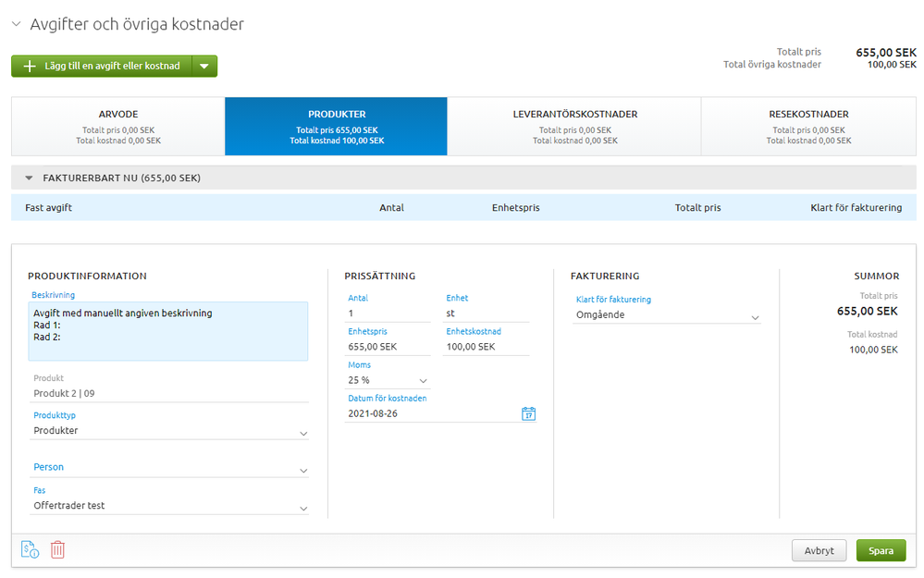This screenshot has height=578, width=924.
Task: Click the Avbryt button
Action: pyautogui.click(x=819, y=550)
